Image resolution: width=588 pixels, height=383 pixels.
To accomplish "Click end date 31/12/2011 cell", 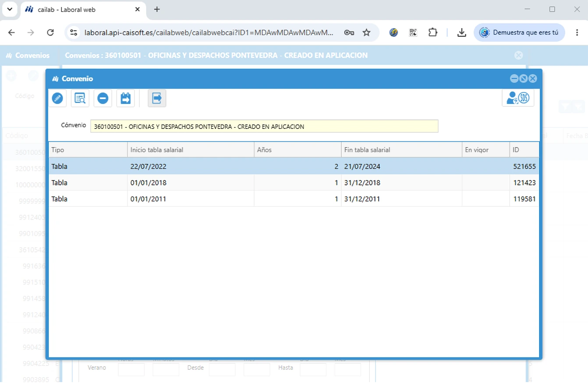I will (402, 199).
